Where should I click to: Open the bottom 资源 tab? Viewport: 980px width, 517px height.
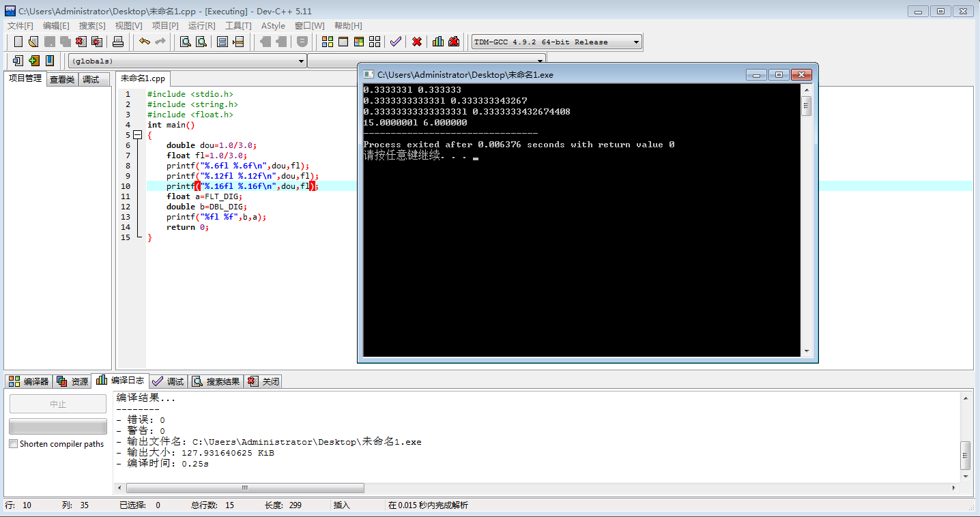tap(72, 381)
